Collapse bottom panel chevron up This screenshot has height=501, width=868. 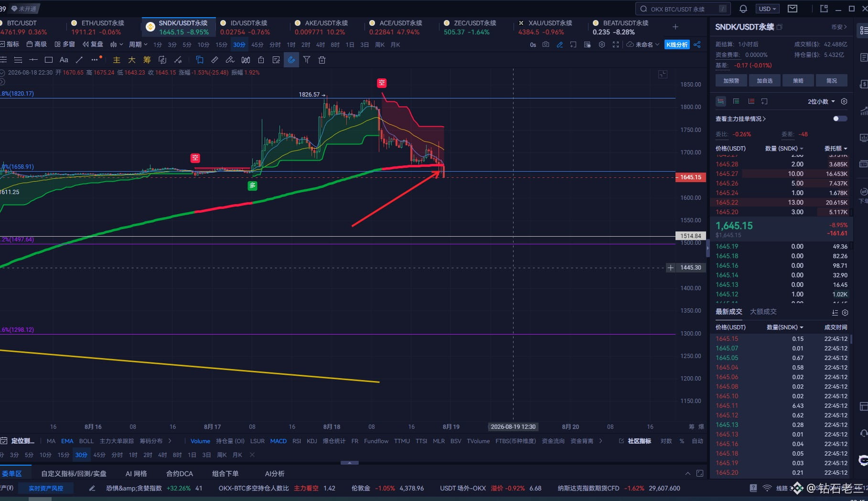[x=687, y=473]
